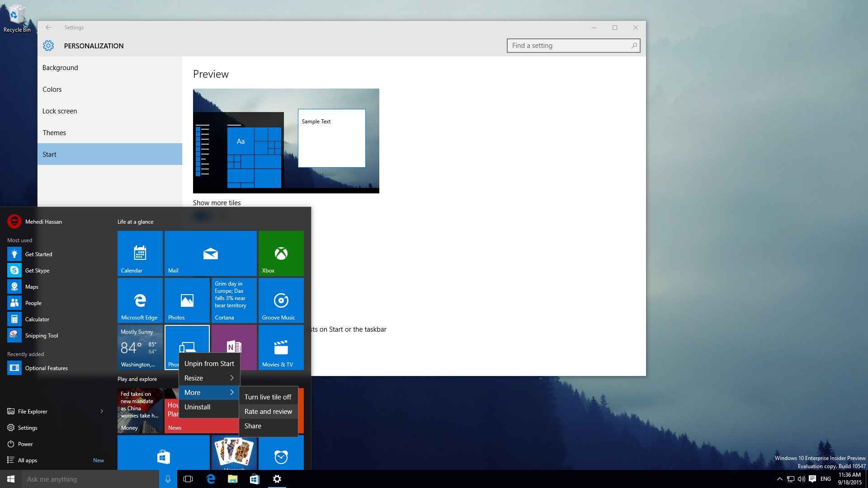Open Snipping Tool from Most used
This screenshot has width=868, height=488.
(57, 335)
